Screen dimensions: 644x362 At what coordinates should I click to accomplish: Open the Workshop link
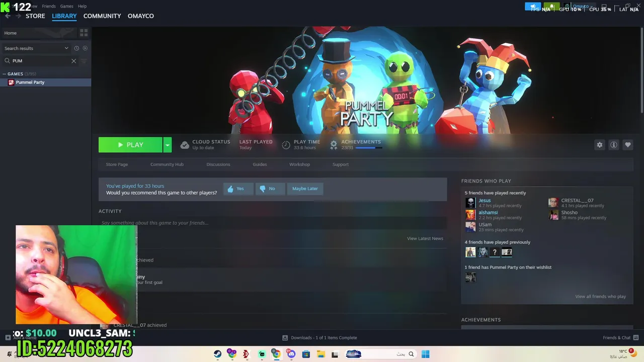tap(299, 164)
